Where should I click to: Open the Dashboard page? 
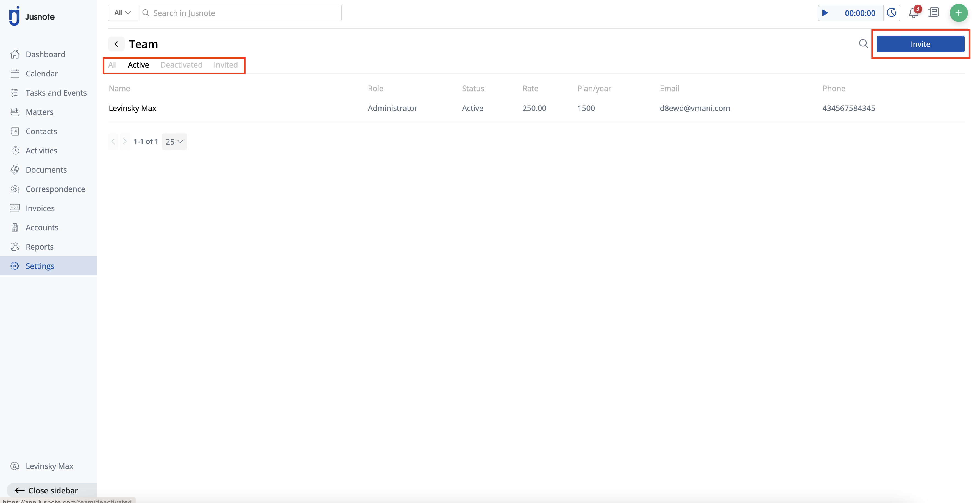[x=45, y=54]
